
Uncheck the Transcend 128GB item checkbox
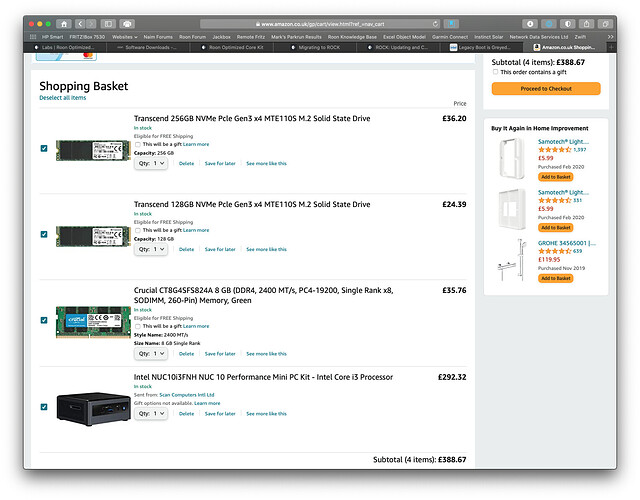tap(44, 234)
